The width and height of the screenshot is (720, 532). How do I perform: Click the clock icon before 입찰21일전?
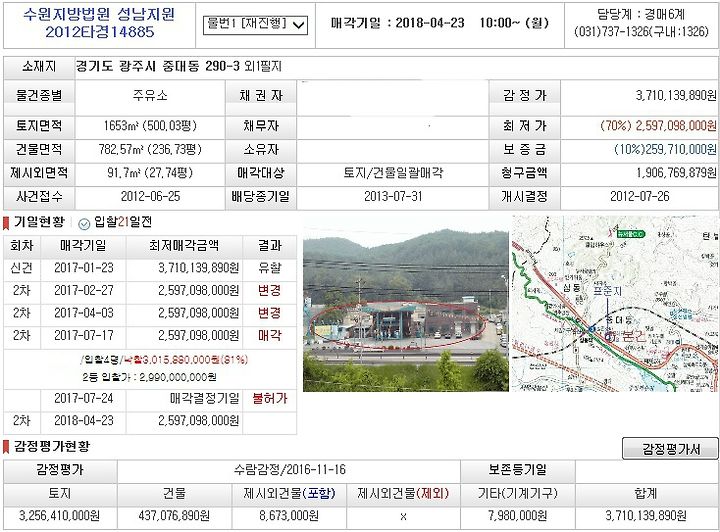(84, 224)
